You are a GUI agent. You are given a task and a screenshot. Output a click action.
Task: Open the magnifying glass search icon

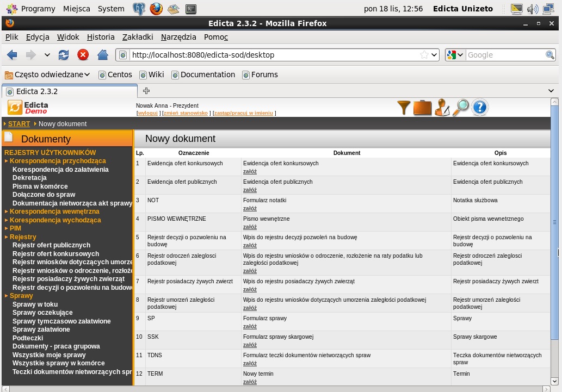pyautogui.click(x=461, y=108)
